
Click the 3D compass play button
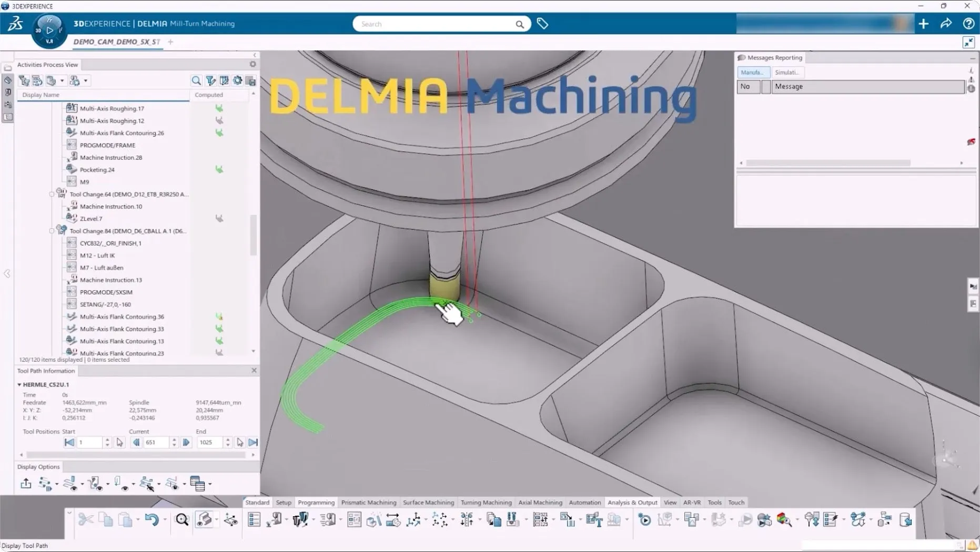click(49, 30)
